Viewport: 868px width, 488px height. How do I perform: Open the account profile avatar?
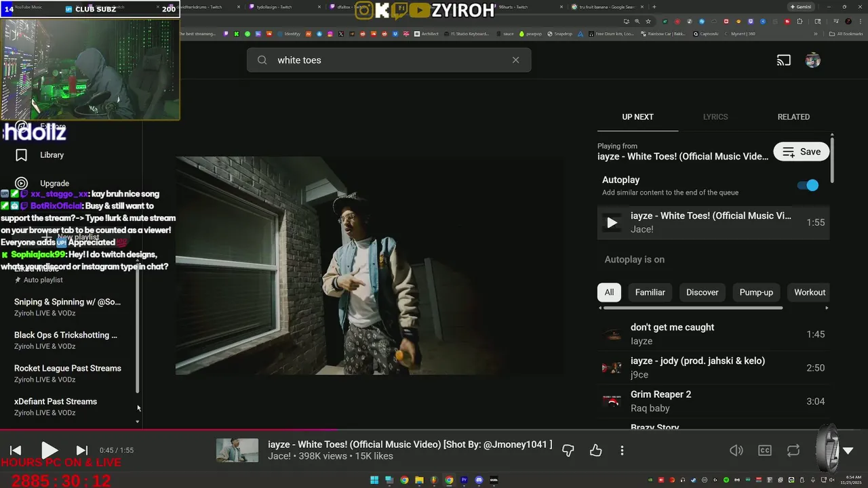point(812,60)
